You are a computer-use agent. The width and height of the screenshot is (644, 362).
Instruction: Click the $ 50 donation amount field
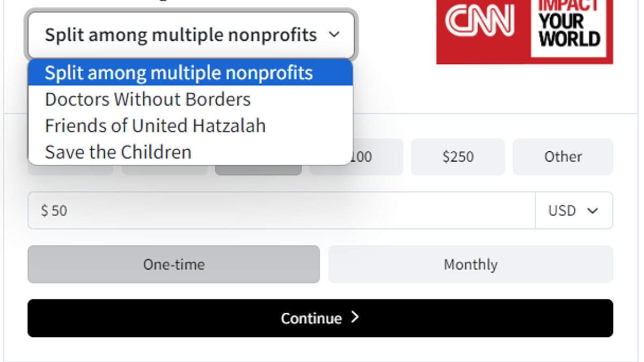point(279,210)
